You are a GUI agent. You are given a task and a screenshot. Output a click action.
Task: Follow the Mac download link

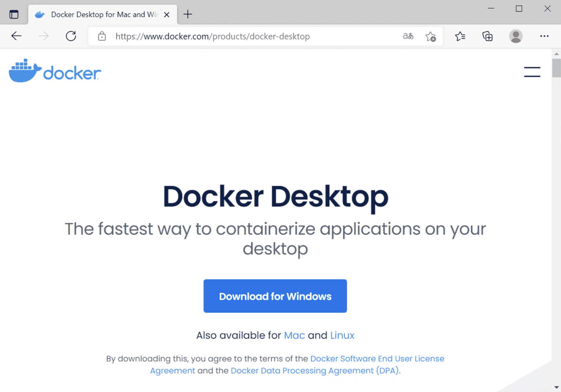click(294, 335)
